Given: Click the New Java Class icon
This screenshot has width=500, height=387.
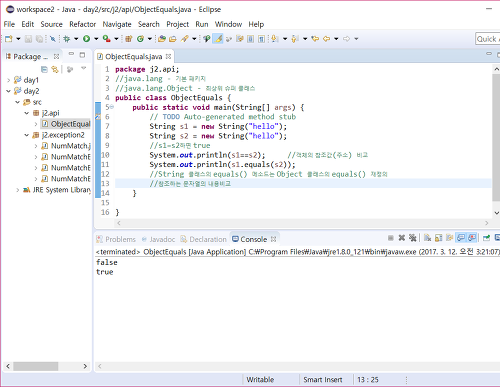Looking at the screenshot, I should [140, 39].
